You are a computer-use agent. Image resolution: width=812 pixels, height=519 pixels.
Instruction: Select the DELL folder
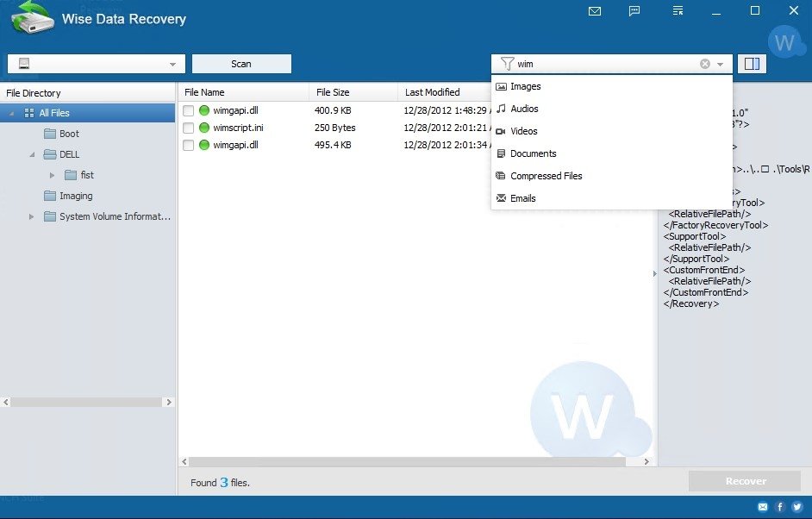click(69, 154)
